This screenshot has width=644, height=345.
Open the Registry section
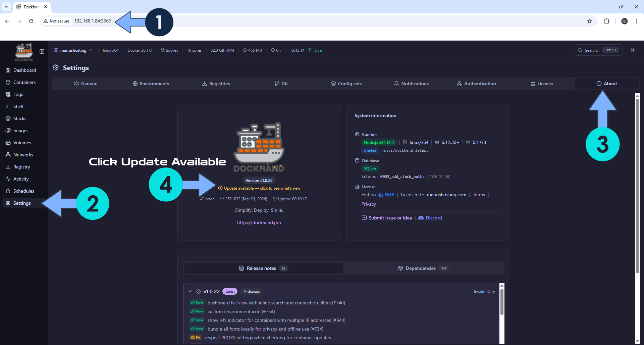point(22,167)
